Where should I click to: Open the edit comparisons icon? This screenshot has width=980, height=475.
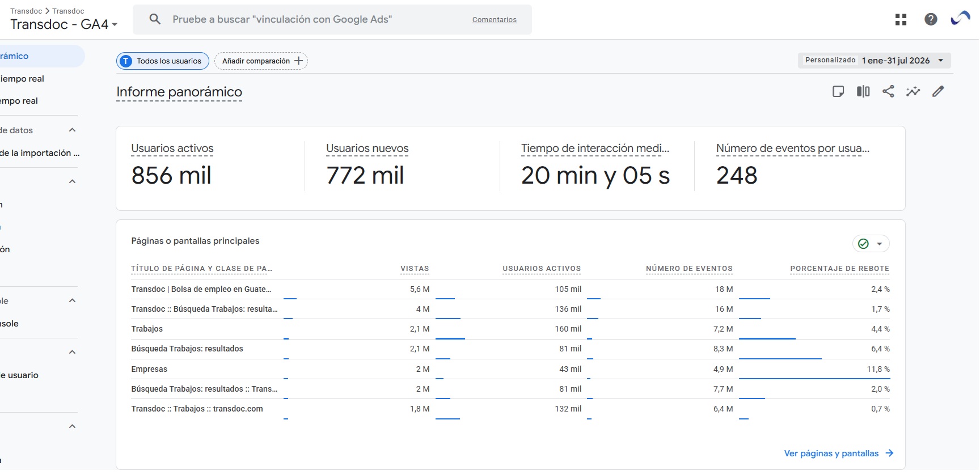click(863, 91)
